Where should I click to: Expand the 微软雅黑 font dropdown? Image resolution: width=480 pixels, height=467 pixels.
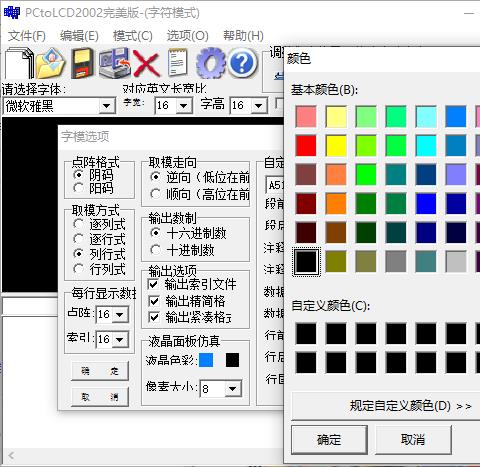[x=107, y=106]
